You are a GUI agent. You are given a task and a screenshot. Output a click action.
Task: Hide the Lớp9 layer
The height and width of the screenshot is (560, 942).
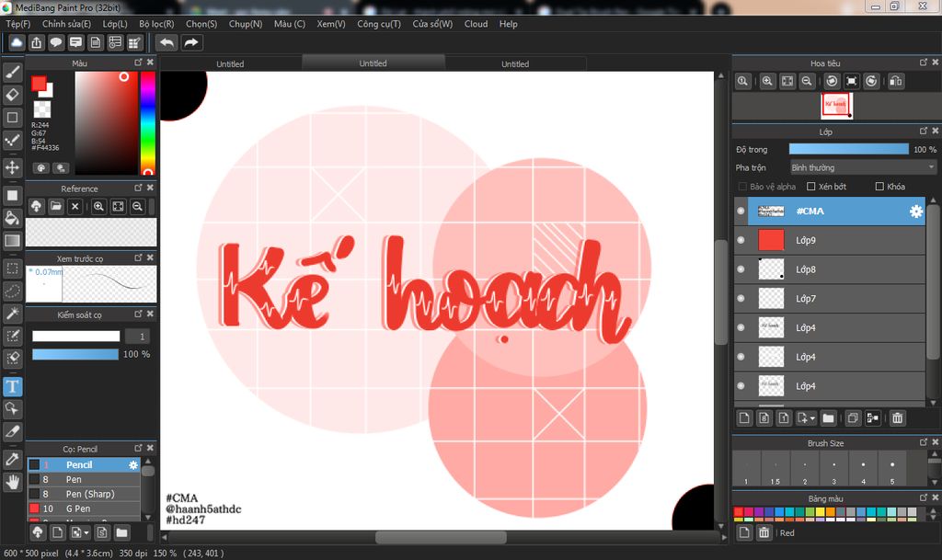tap(741, 240)
